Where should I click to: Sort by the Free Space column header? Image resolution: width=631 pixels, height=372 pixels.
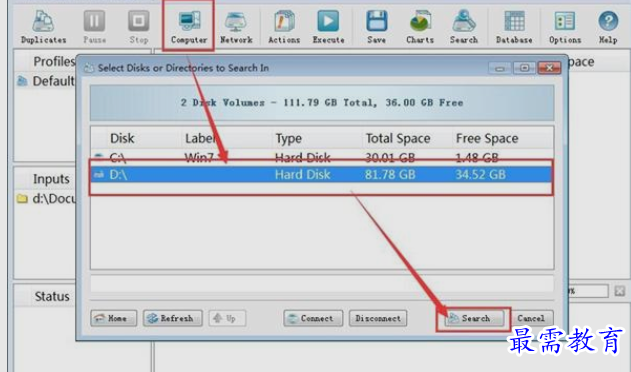click(x=487, y=138)
